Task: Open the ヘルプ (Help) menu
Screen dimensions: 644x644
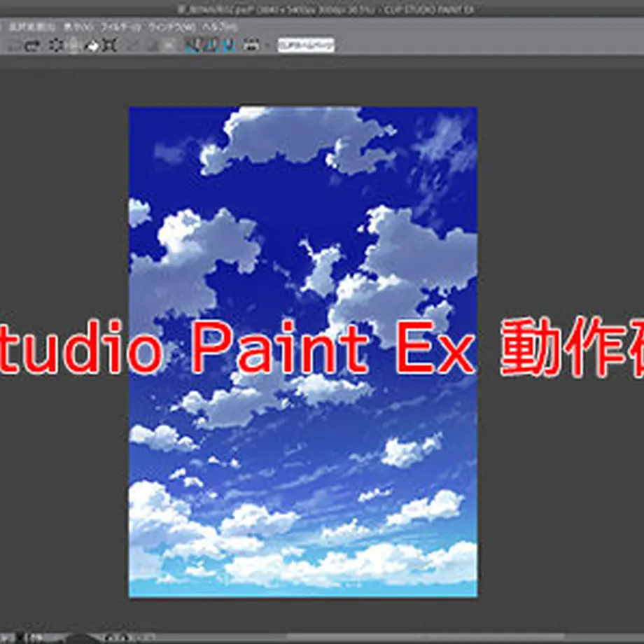Action: (x=220, y=27)
